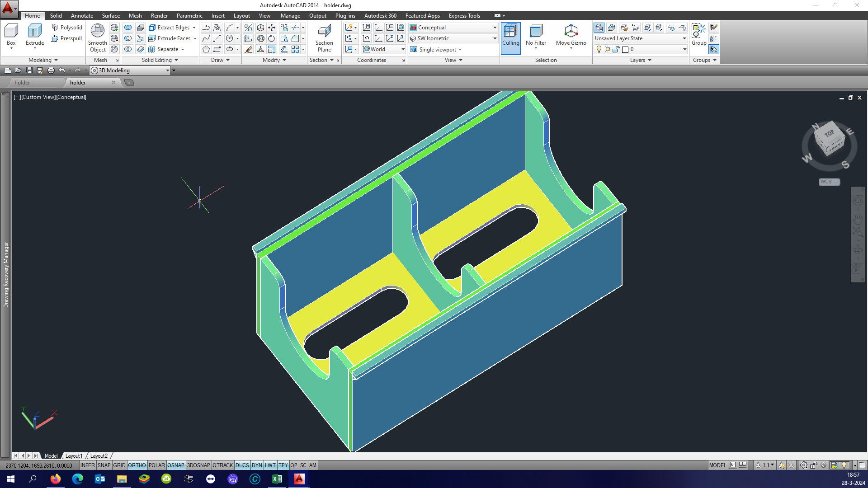Click the new drawing tab plus icon
Screen dimensions: 868x488
point(129,83)
